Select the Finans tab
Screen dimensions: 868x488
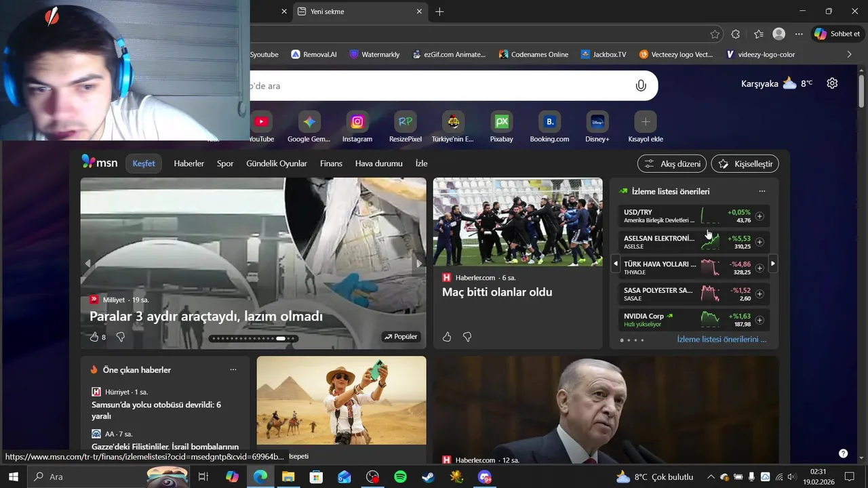click(x=331, y=163)
